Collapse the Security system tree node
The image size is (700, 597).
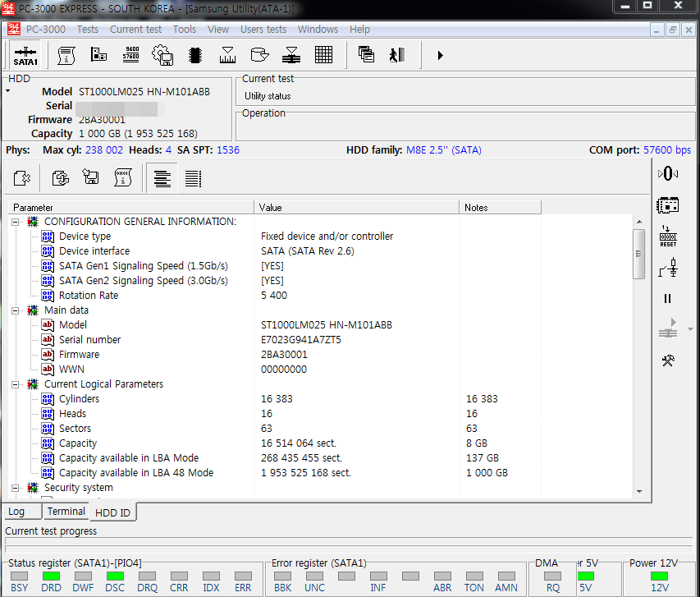[15, 488]
